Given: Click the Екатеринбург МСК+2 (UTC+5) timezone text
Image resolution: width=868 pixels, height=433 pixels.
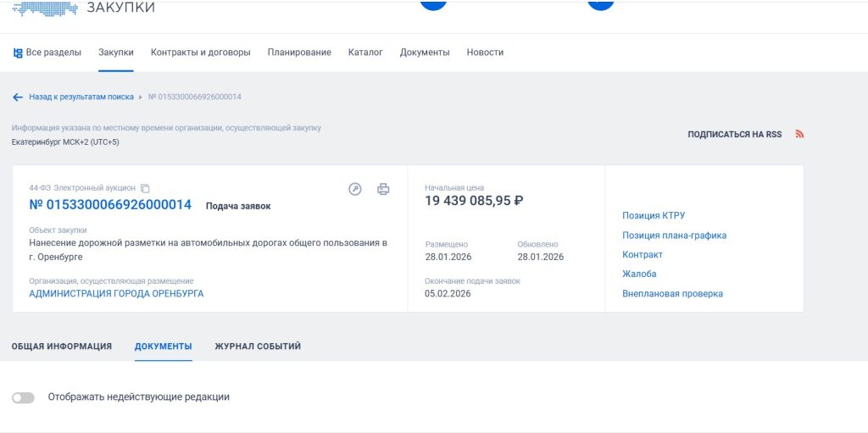Looking at the screenshot, I should pyautogui.click(x=65, y=142).
